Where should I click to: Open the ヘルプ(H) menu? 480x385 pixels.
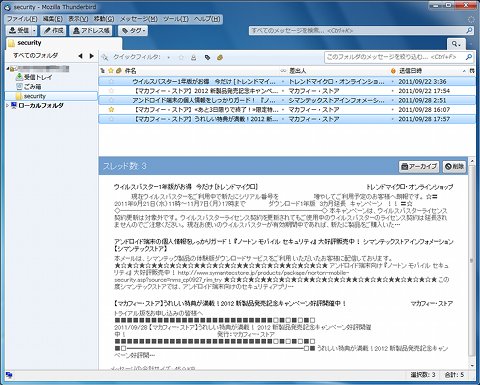click(207, 19)
